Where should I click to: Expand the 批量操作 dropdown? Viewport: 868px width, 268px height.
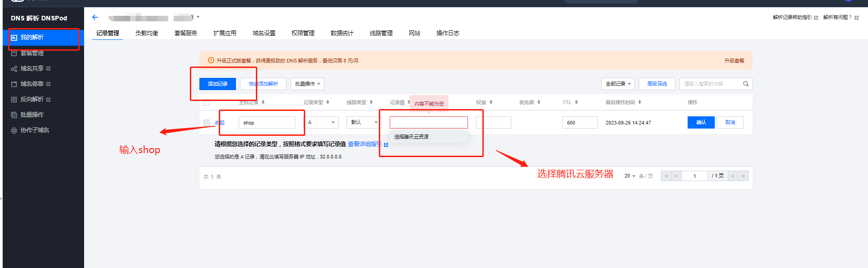pyautogui.click(x=307, y=84)
